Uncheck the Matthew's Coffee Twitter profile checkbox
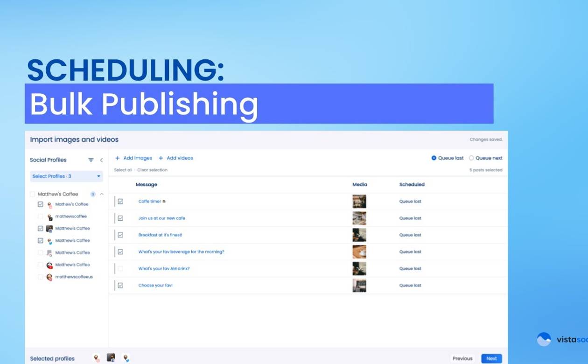This screenshot has width=588, height=364. pyautogui.click(x=41, y=241)
